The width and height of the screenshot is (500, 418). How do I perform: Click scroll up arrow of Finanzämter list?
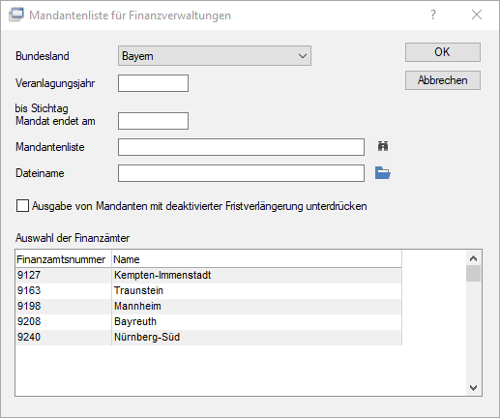coord(473,258)
